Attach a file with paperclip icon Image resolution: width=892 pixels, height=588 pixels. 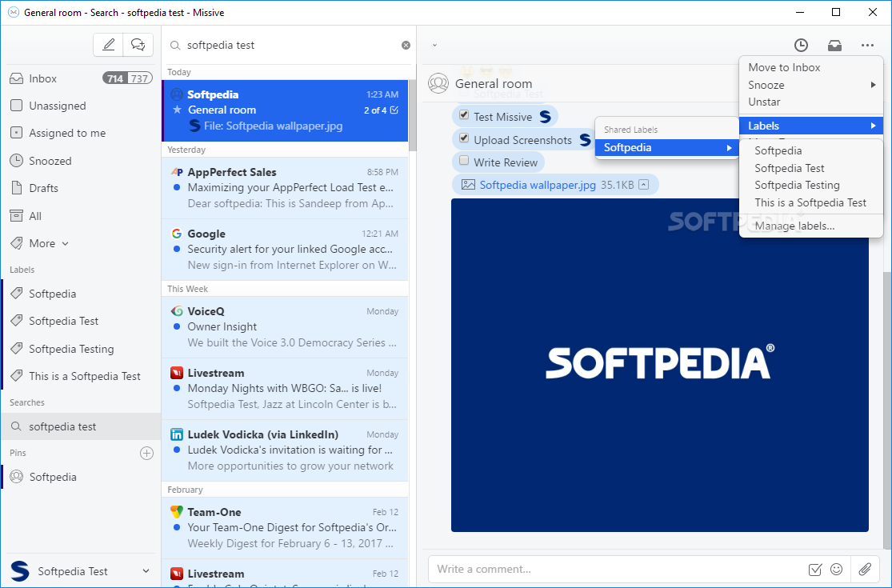866,570
